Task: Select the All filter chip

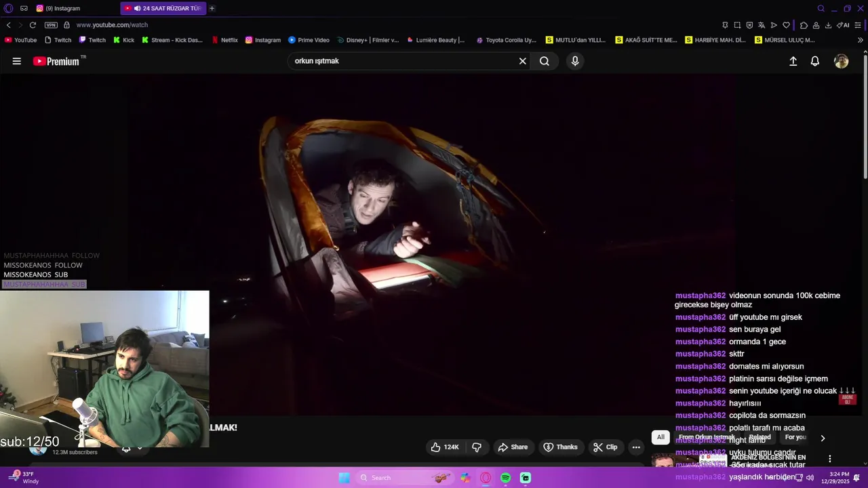Action: coord(660,437)
